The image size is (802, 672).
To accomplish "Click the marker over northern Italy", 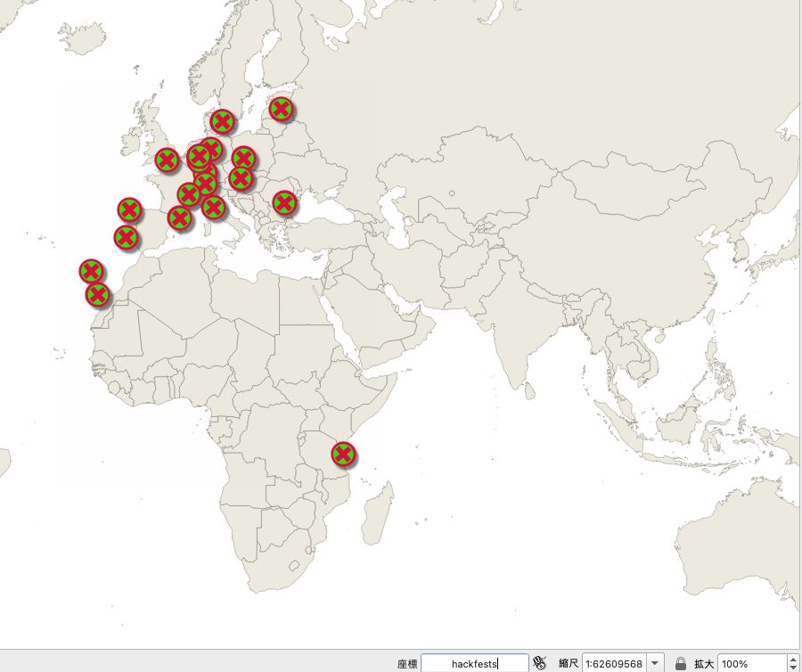I will click(x=214, y=208).
